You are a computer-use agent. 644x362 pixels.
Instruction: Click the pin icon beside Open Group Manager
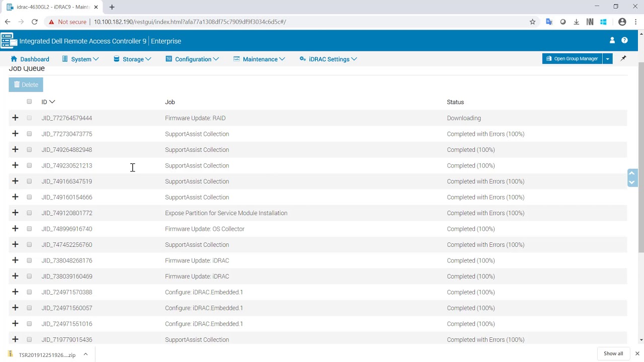(x=623, y=59)
